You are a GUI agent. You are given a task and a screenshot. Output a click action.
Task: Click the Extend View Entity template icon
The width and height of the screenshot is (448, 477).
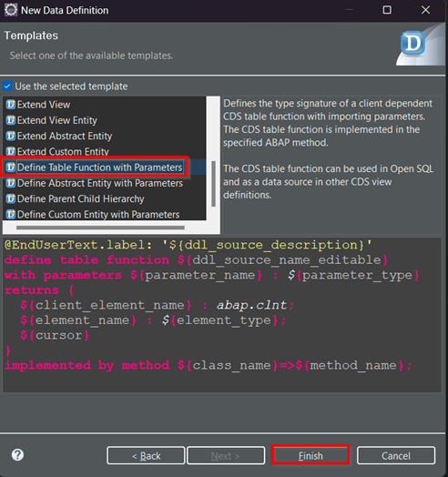coord(10,120)
